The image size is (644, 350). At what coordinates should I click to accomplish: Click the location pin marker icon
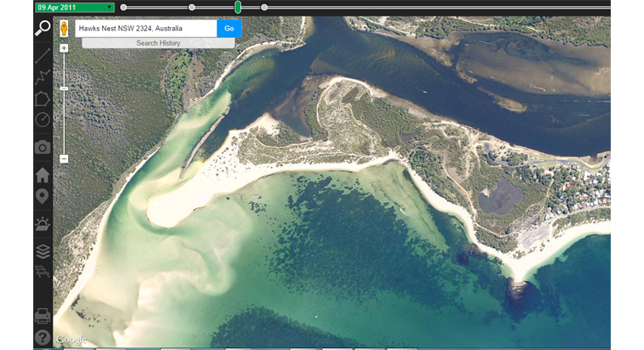[43, 197]
